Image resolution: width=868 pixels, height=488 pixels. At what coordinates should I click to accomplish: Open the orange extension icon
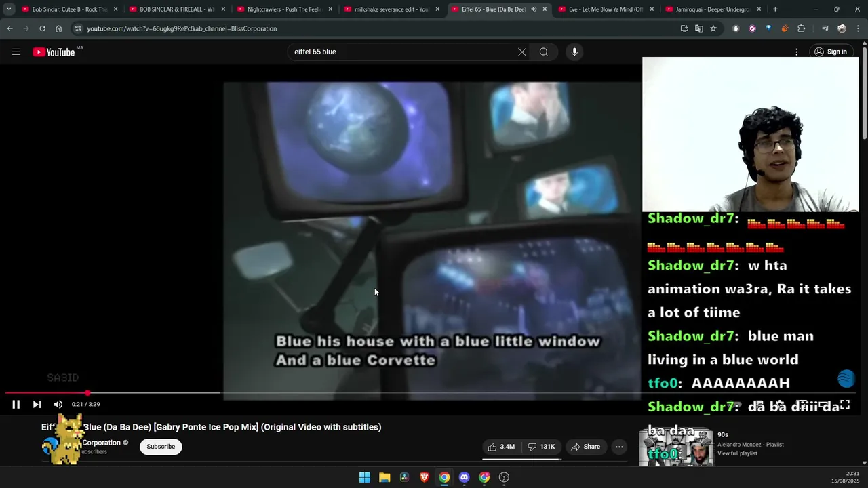[x=785, y=28]
